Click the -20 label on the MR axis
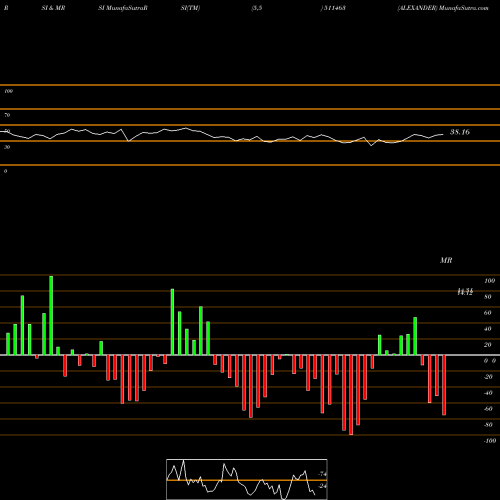Screen dimensions: 500x500 [x=488, y=377]
